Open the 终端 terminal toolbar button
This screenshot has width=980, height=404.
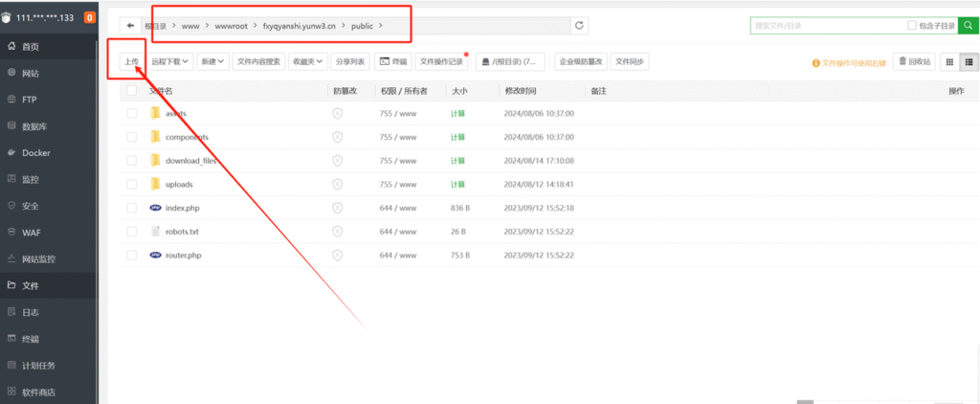click(393, 61)
